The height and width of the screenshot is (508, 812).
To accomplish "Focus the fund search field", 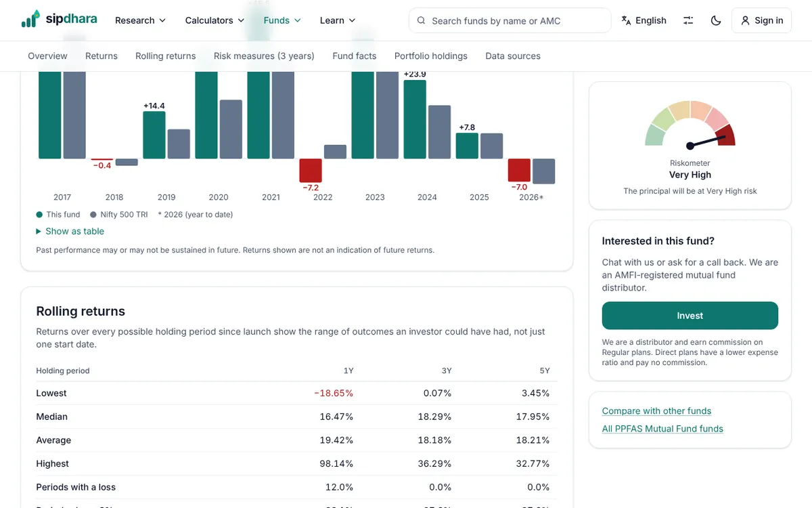I will (x=510, y=20).
